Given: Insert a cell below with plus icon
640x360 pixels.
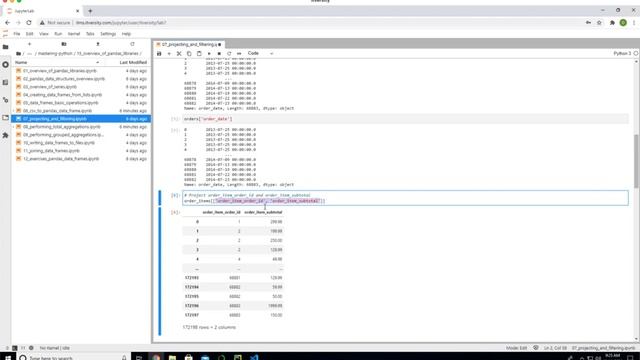Looking at the screenshot, I should (169, 53).
